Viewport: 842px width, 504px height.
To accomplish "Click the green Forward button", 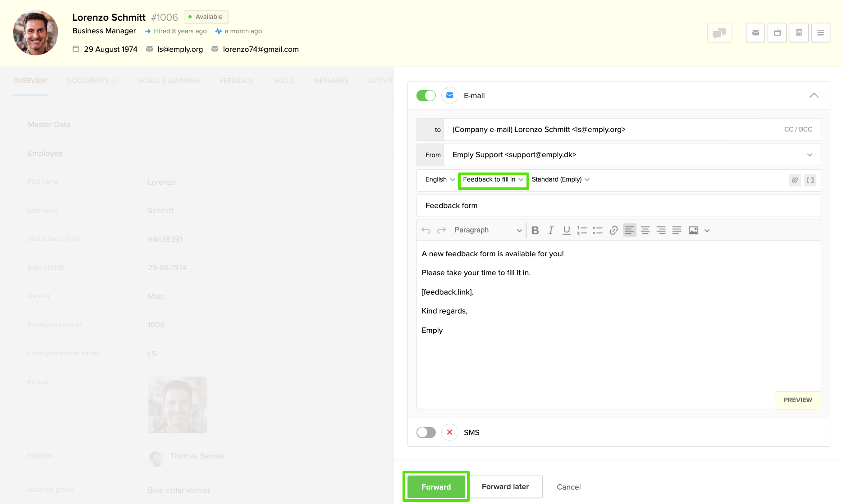I will pos(436,486).
